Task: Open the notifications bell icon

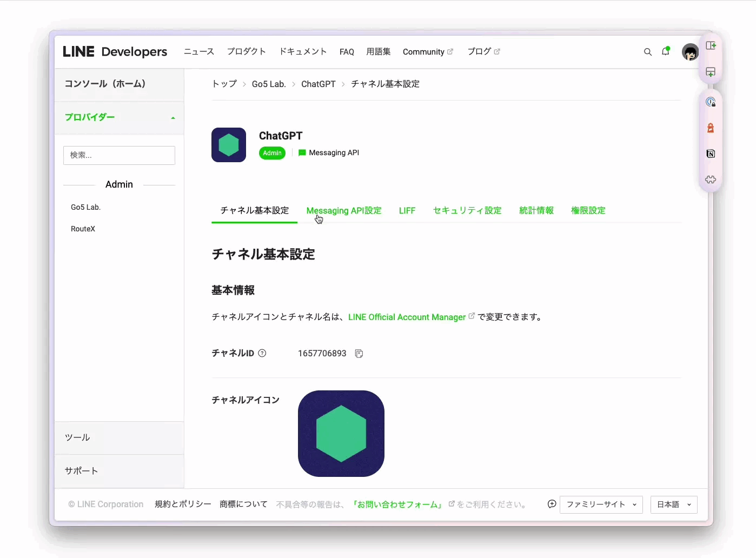Action: coord(666,51)
